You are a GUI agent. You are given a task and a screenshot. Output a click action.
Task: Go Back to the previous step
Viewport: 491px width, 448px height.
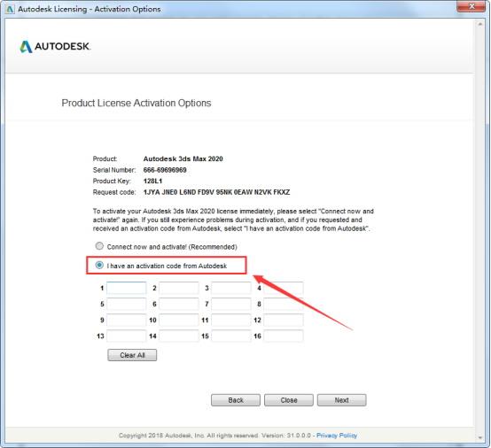point(236,400)
